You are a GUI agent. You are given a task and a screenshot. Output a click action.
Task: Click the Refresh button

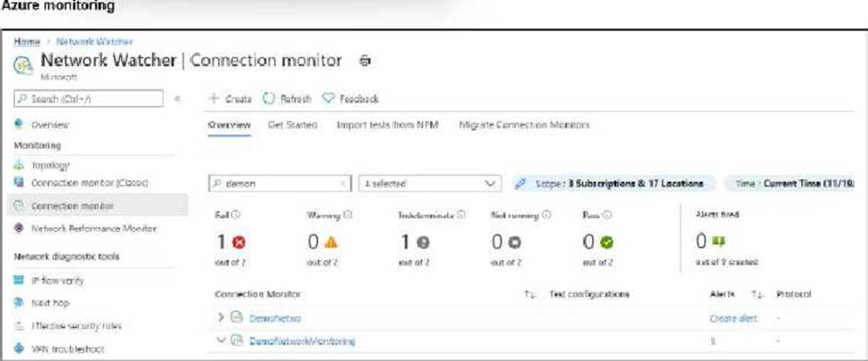[x=286, y=99]
